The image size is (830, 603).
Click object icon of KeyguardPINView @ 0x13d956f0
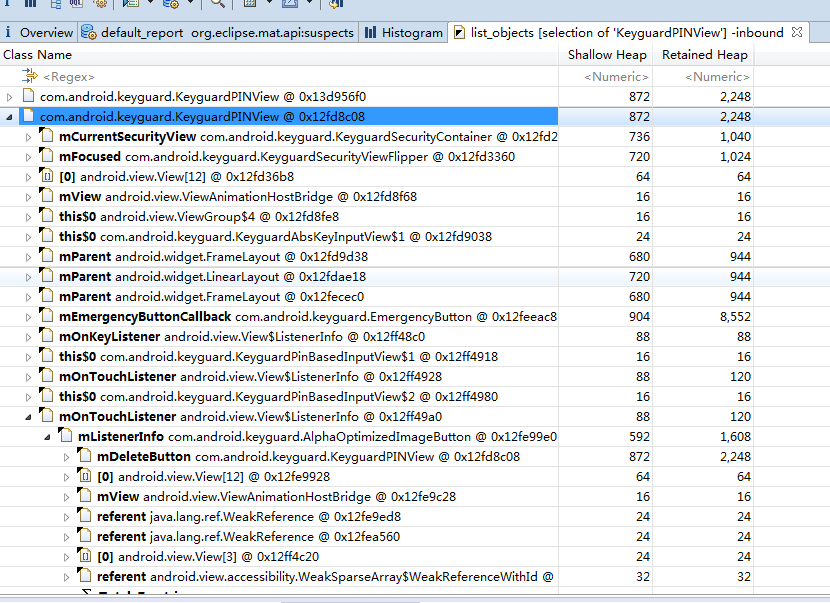(28, 96)
